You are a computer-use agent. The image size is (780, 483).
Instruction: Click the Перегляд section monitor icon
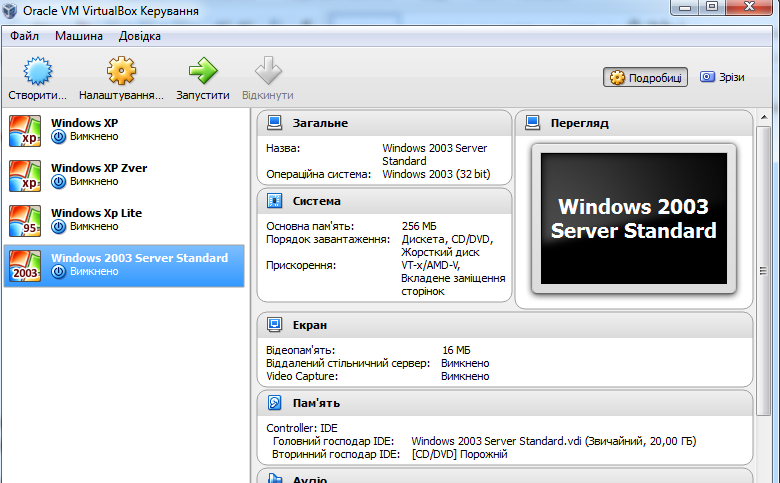tap(533, 122)
